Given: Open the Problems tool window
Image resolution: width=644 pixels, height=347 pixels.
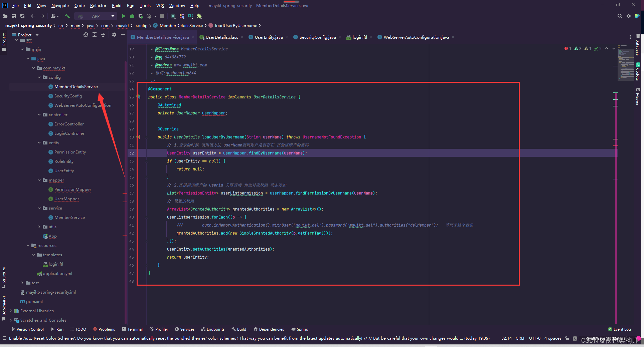Looking at the screenshot, I should tap(104, 329).
